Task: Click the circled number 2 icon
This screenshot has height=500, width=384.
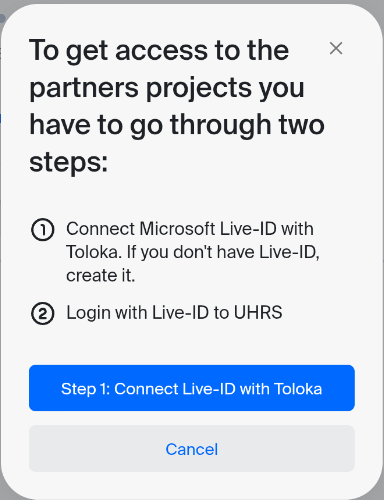Action: click(43, 313)
